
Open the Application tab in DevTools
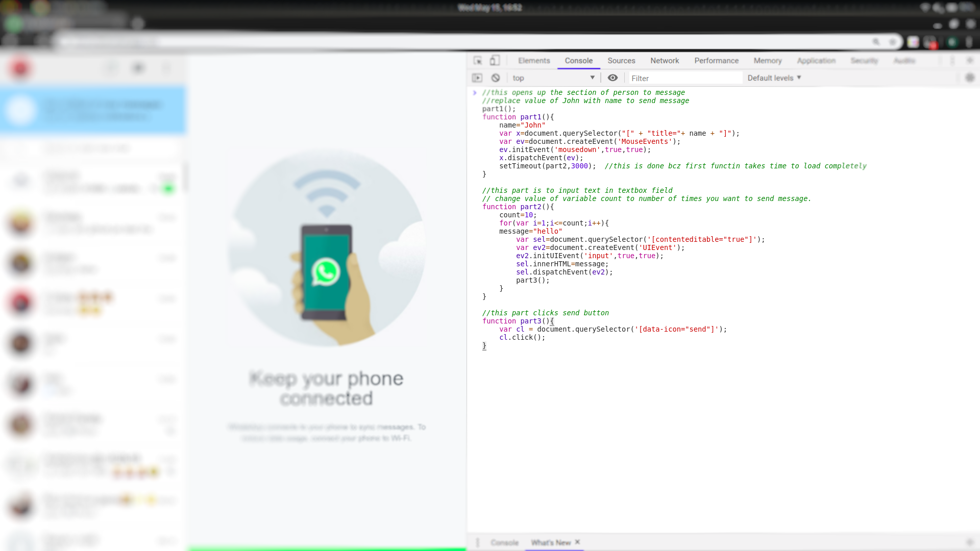[816, 61]
